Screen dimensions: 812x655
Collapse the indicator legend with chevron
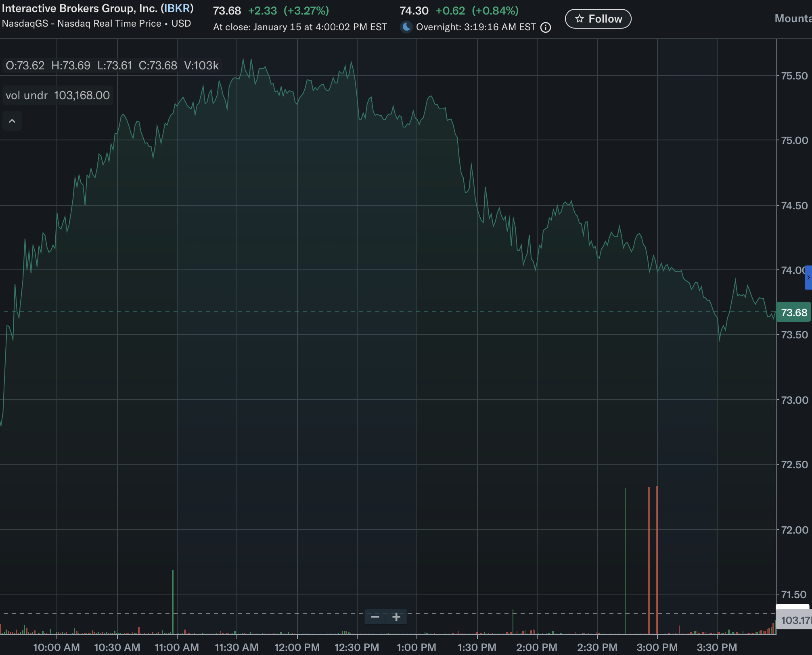pyautogui.click(x=12, y=121)
